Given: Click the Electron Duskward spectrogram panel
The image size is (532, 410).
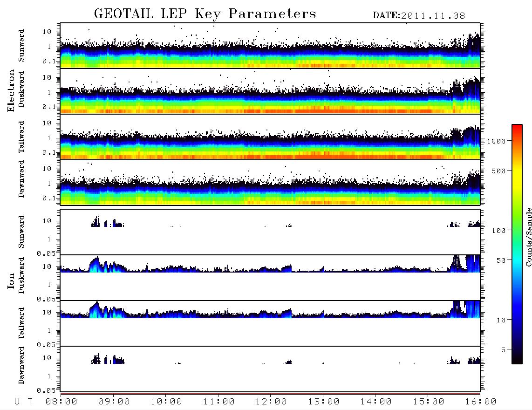Looking at the screenshot, I should 270,91.
